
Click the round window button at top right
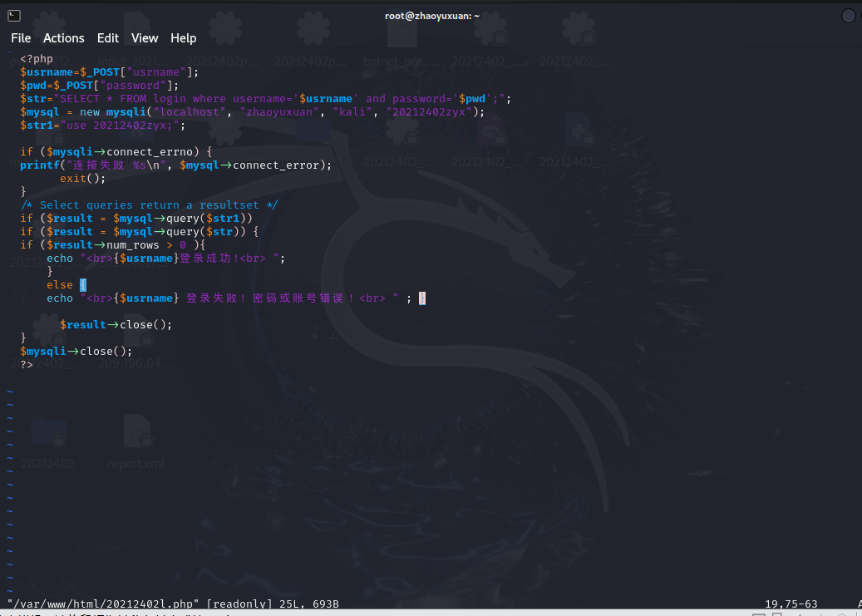coord(849,16)
